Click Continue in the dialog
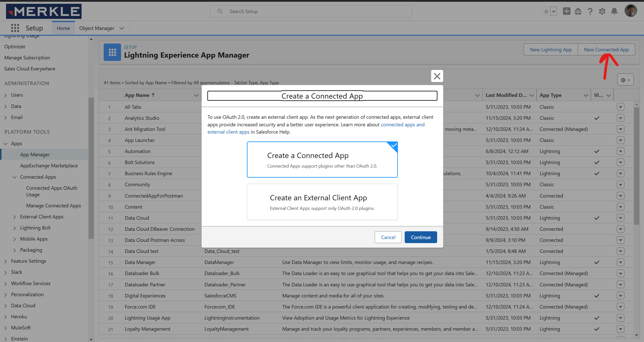Image resolution: width=644 pixels, height=342 pixels. pyautogui.click(x=421, y=237)
